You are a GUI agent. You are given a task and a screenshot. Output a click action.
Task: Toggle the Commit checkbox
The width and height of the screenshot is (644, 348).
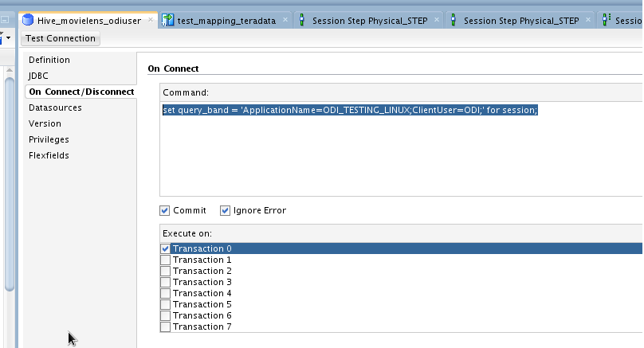tap(165, 211)
